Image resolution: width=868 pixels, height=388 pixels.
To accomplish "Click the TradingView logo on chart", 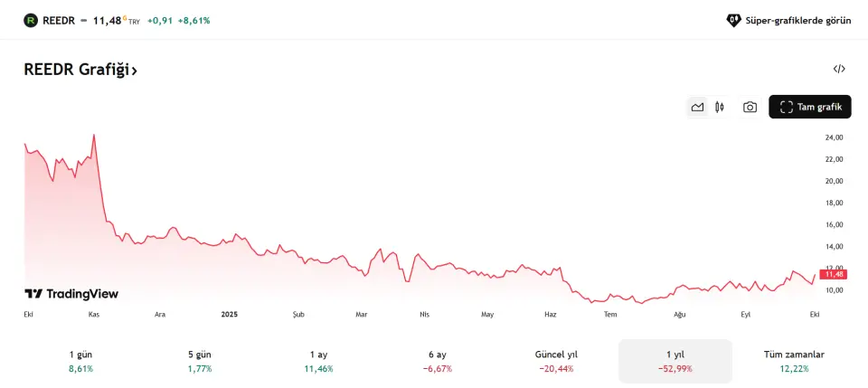I will [71, 294].
